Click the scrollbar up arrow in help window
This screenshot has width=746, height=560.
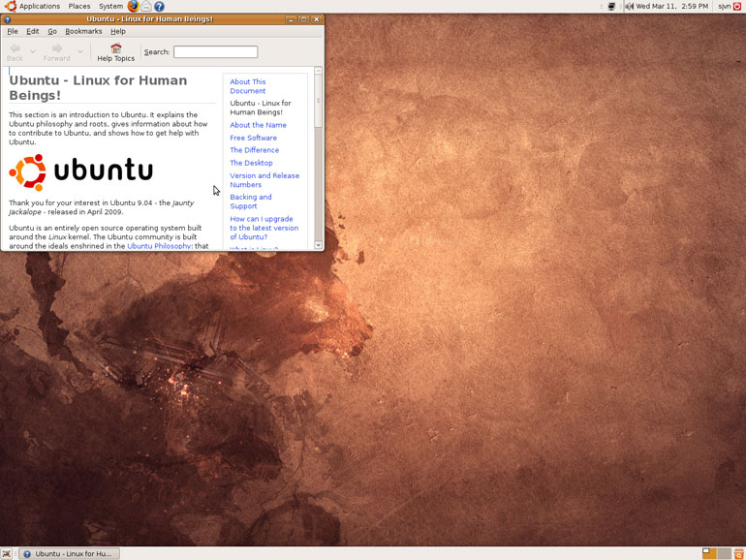tap(319, 71)
